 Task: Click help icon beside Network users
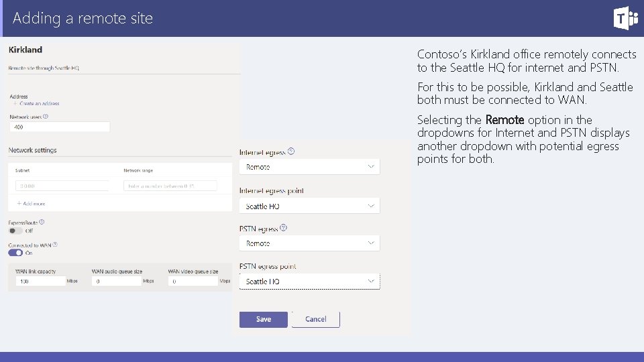46,116
